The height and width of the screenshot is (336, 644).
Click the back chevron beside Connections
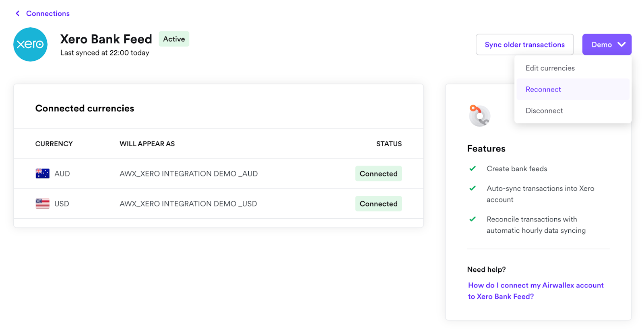tap(18, 14)
